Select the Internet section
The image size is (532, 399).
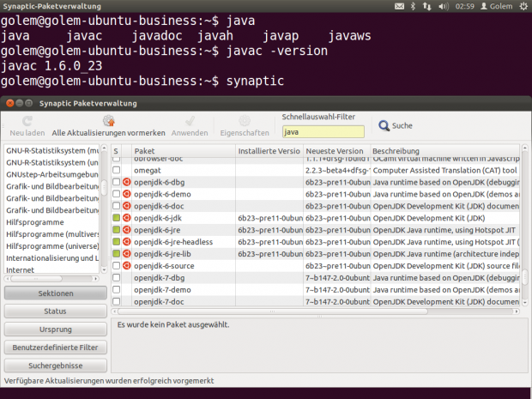click(x=20, y=270)
